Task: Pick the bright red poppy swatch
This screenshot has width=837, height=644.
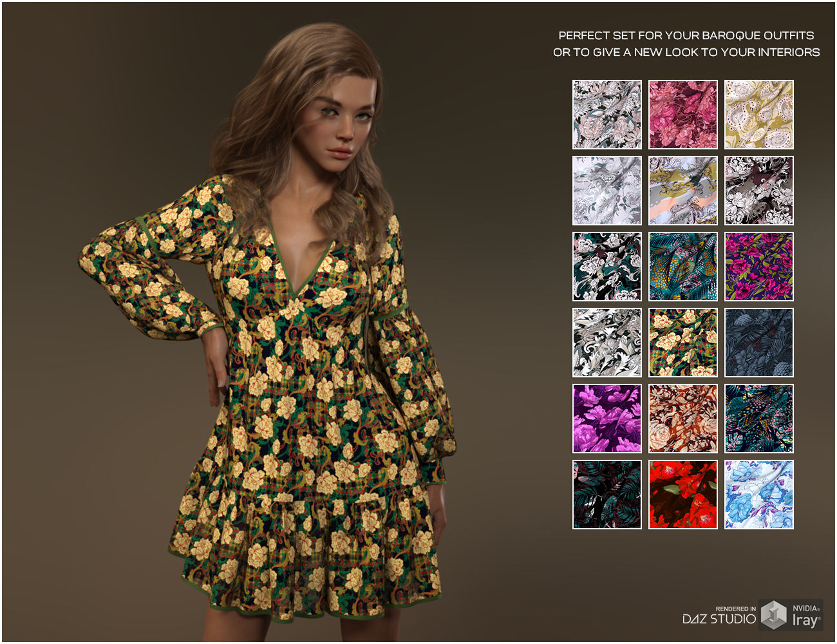Action: [683, 495]
